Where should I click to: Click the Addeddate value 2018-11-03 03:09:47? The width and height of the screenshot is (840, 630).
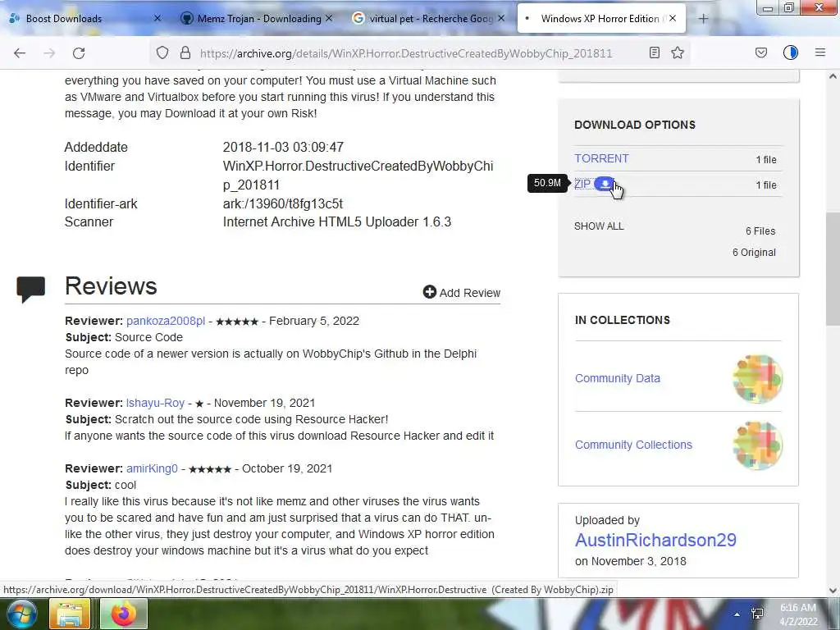(283, 148)
